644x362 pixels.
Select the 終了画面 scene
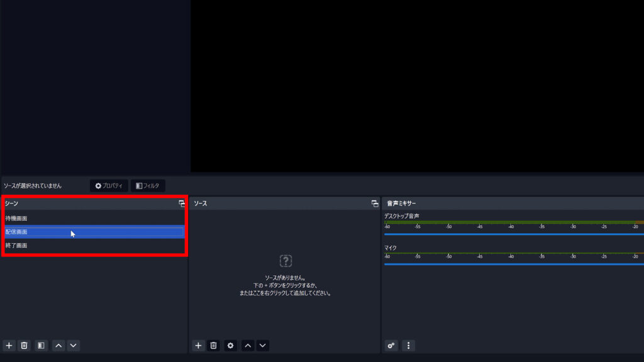pos(16,245)
